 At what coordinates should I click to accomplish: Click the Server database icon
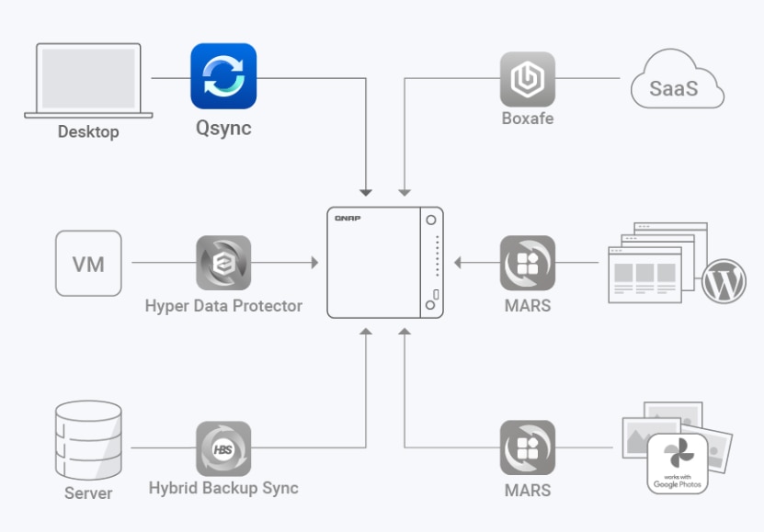click(x=87, y=439)
